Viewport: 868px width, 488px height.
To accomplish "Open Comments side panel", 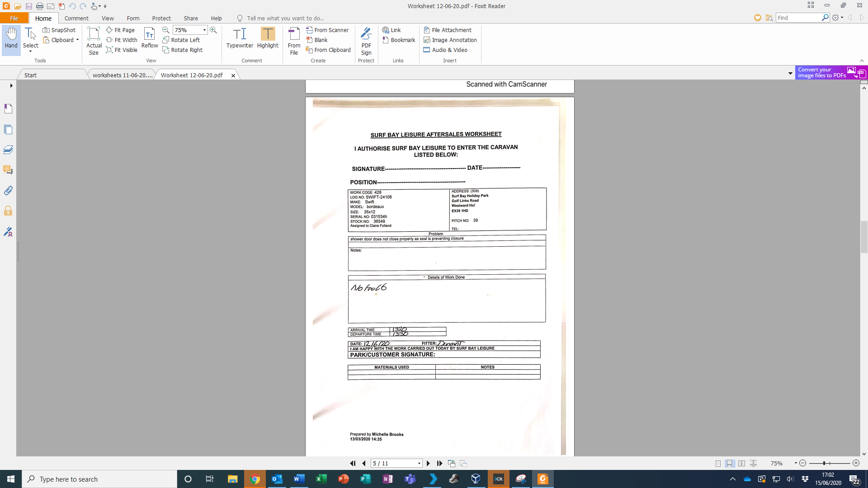I will 8,170.
